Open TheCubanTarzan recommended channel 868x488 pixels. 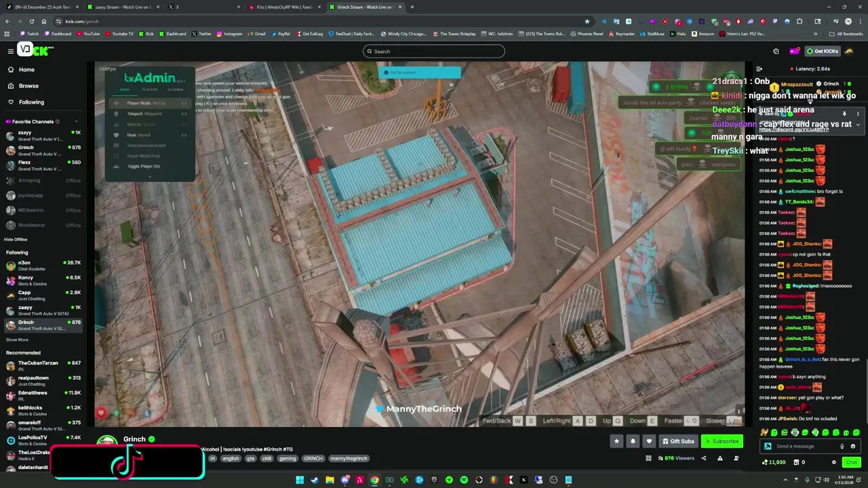click(44, 365)
